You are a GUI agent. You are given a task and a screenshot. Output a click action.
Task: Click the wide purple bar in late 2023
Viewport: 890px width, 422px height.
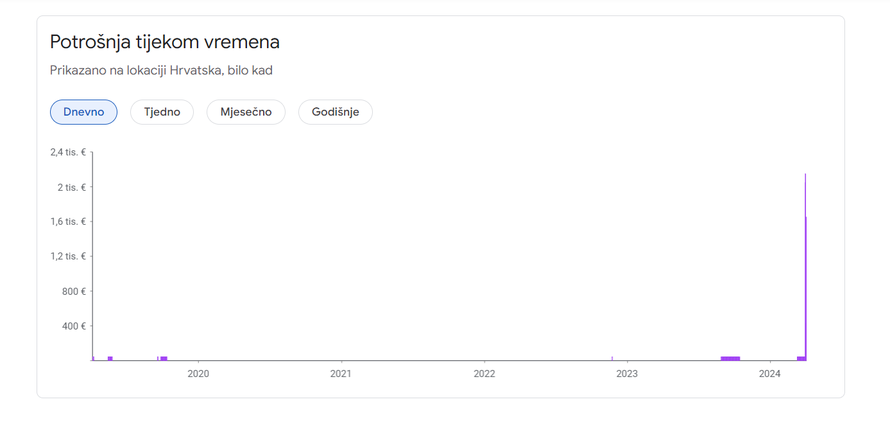click(x=730, y=358)
